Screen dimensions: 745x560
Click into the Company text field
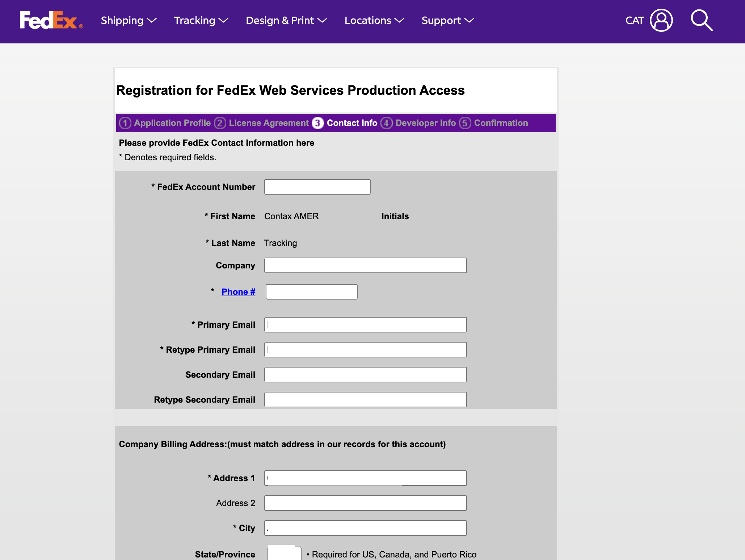365,266
